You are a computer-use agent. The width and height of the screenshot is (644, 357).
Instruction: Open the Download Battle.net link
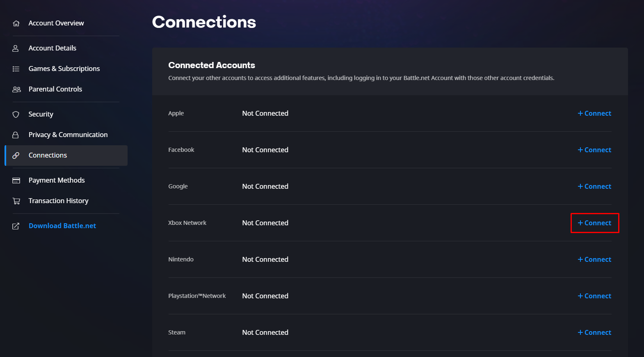pos(62,226)
